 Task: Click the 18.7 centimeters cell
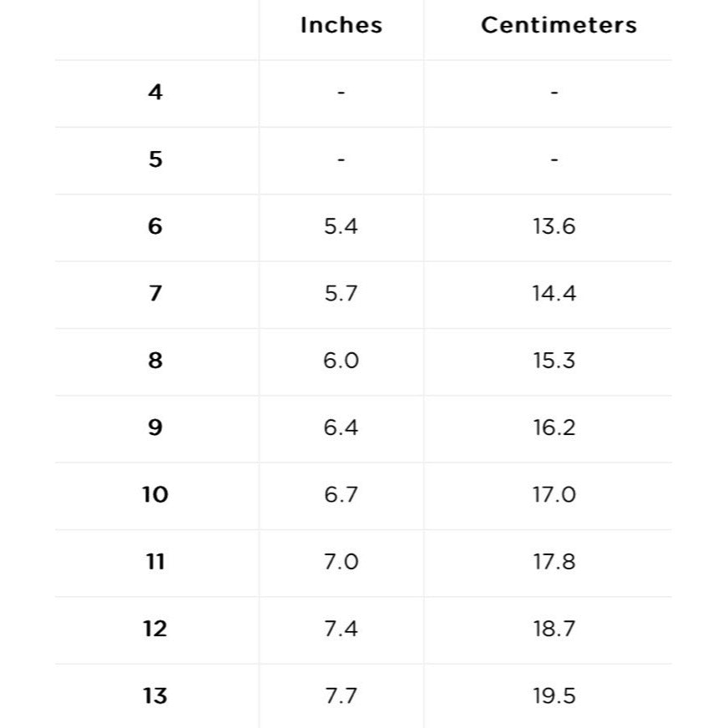pyautogui.click(x=554, y=629)
